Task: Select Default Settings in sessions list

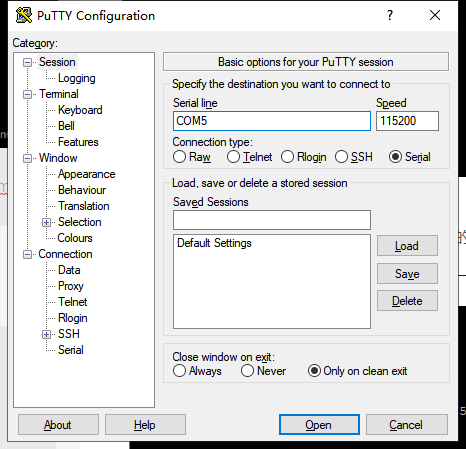Action: [214, 243]
